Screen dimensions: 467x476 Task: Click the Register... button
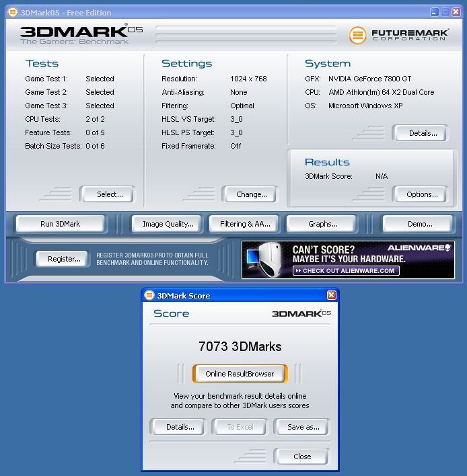(x=64, y=259)
